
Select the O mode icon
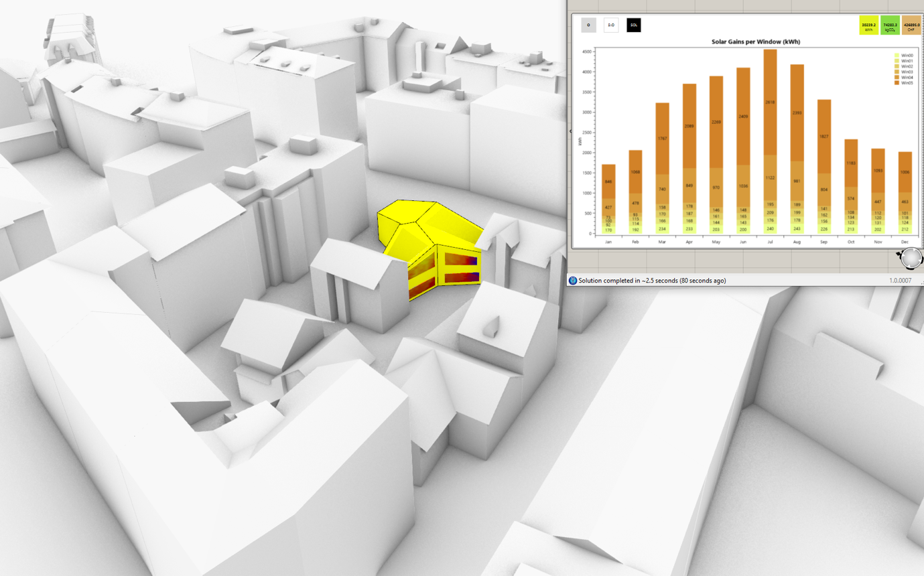tap(589, 25)
